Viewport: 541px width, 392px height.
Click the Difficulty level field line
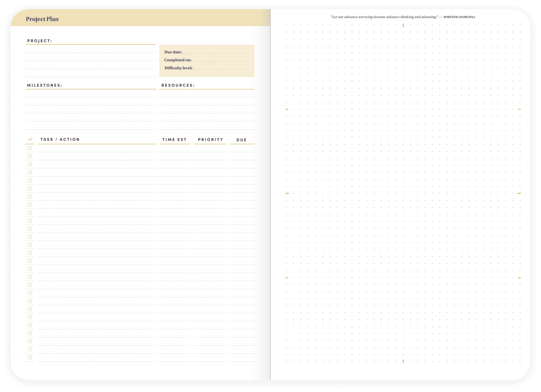pos(221,69)
